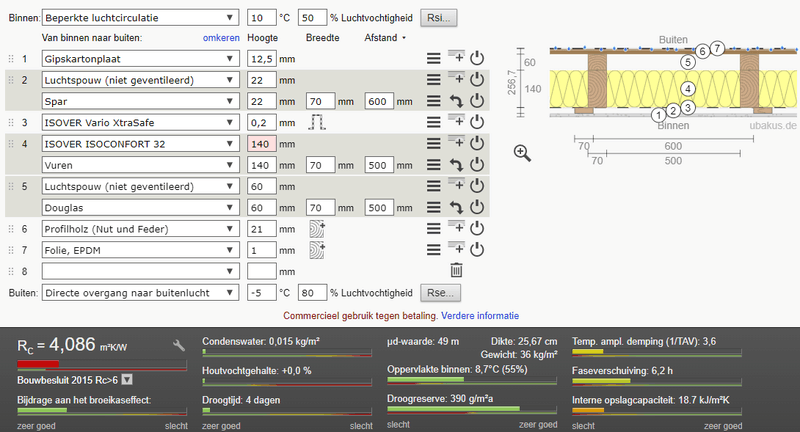Add a layer after Folie, EPDM
The width and height of the screenshot is (800, 432).
tap(456, 247)
